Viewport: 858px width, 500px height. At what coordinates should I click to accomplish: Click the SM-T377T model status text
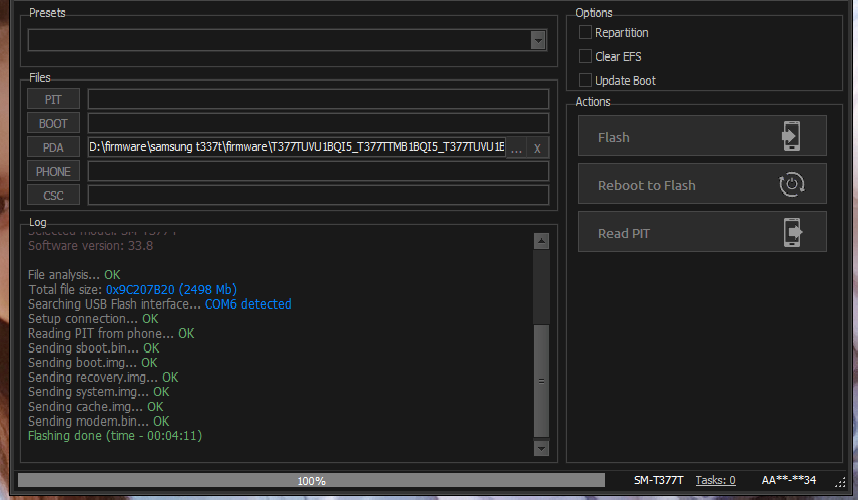coord(658,480)
